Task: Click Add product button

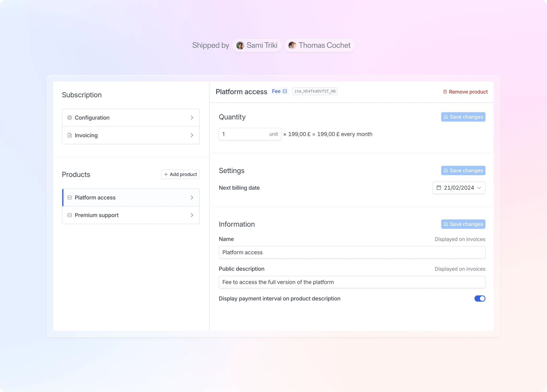Action: [180, 174]
